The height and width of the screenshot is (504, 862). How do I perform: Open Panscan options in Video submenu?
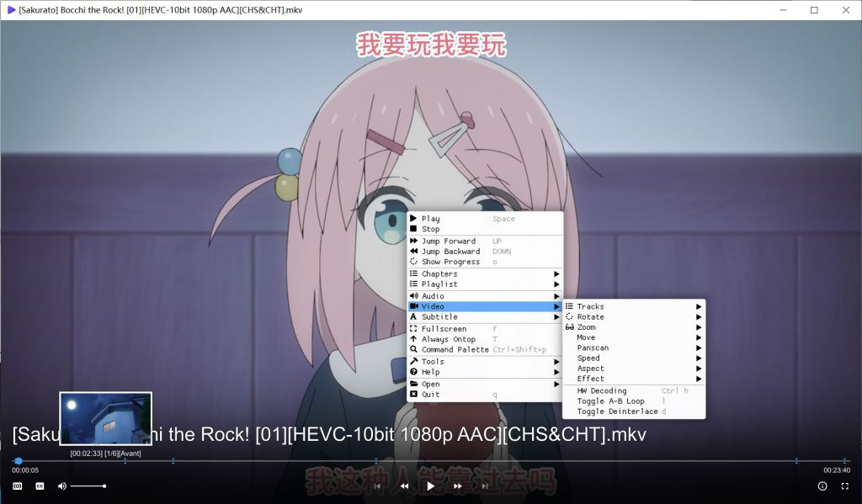pyautogui.click(x=634, y=347)
